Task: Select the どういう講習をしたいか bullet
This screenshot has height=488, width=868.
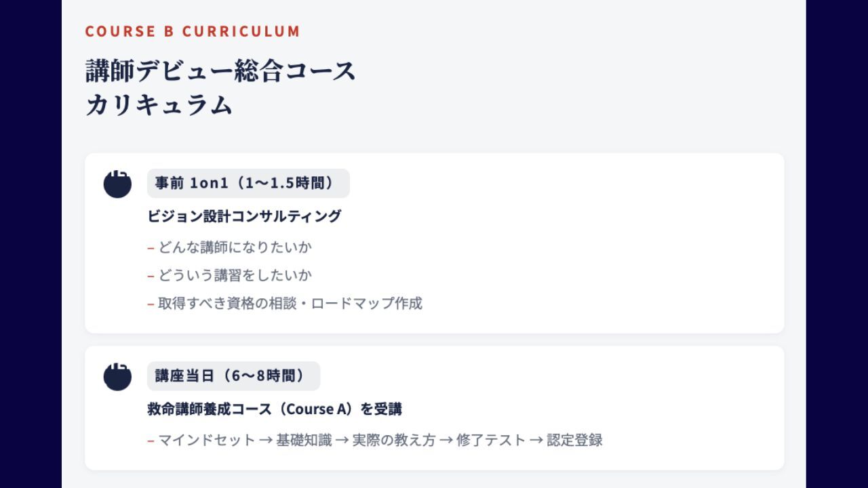Action: pos(235,275)
